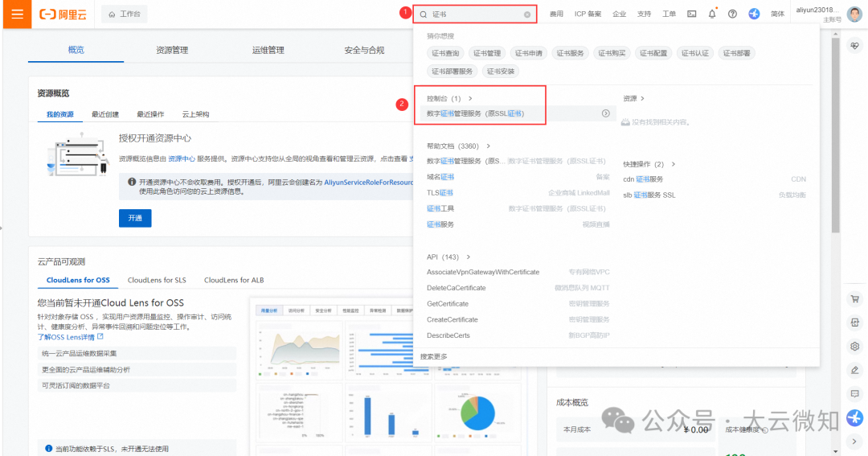Expand the API (143) section
This screenshot has height=456, width=868.
tap(448, 257)
